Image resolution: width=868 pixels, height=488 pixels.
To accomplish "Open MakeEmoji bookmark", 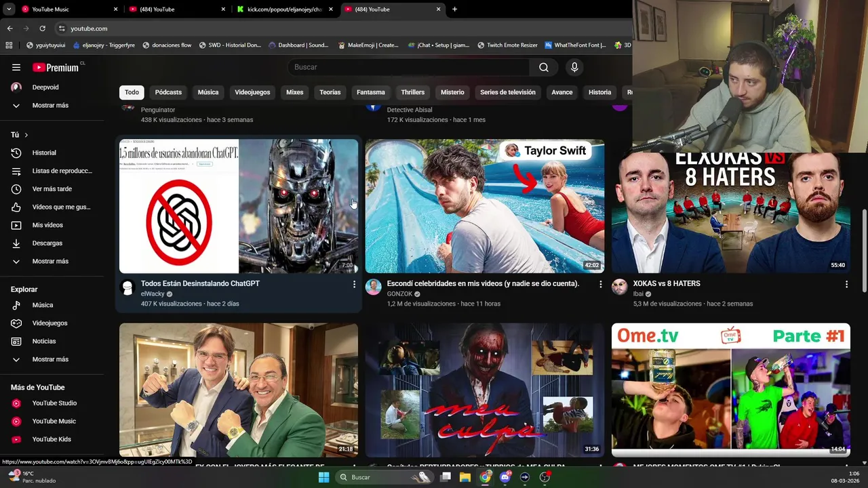I will coord(368,45).
